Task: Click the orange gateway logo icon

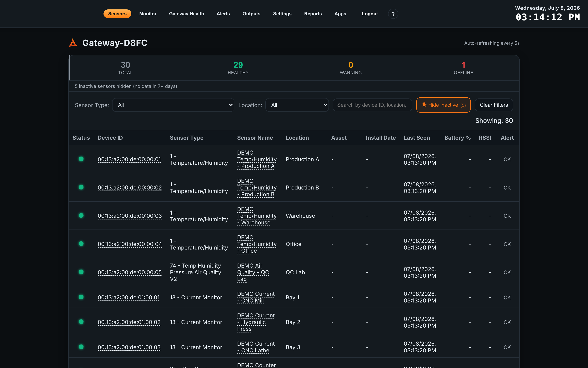Action: click(73, 43)
